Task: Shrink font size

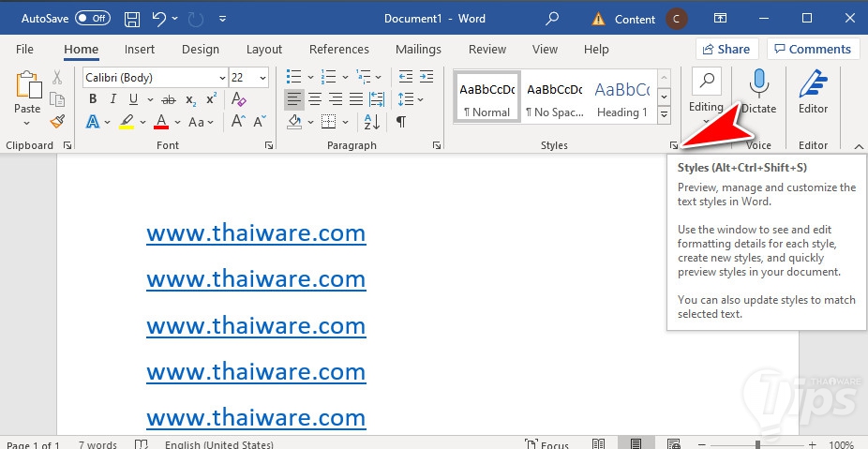Action: tap(260, 121)
